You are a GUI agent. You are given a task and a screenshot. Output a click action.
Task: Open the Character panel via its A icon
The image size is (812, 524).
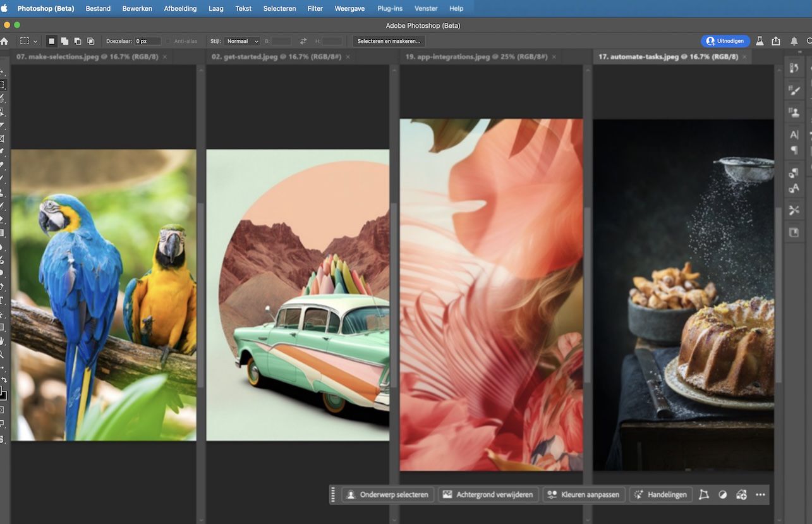(x=794, y=134)
